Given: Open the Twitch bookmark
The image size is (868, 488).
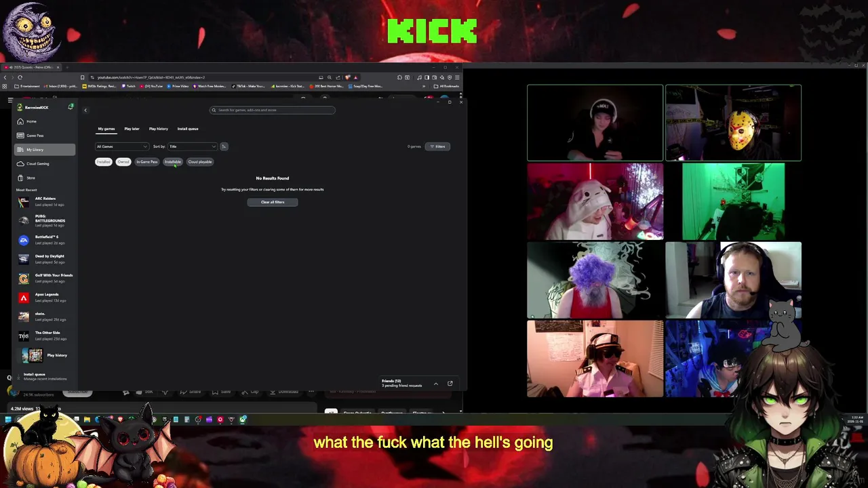Looking at the screenshot, I should (128, 86).
